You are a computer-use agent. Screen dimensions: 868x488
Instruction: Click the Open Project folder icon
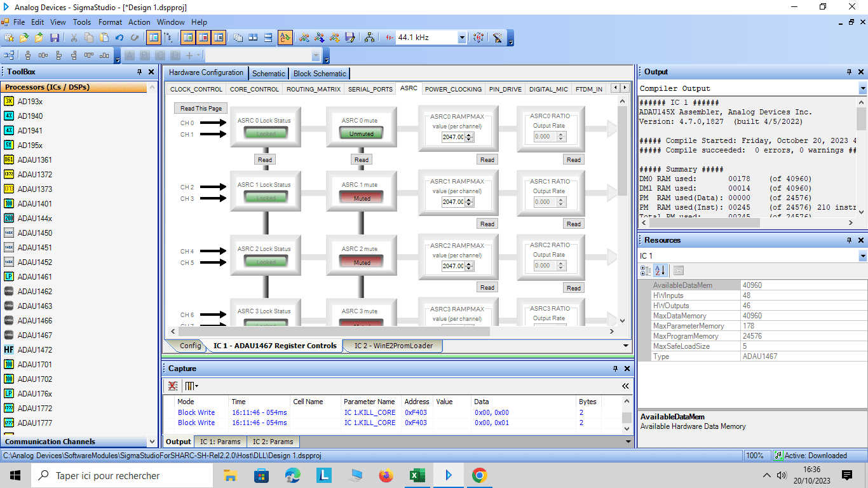pyautogui.click(x=24, y=37)
